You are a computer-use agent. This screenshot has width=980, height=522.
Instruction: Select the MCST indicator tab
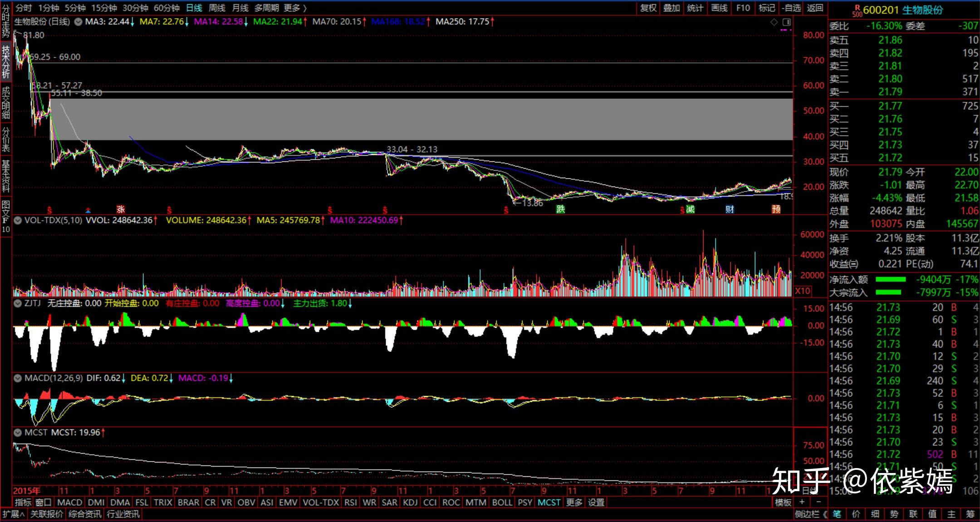tap(549, 502)
